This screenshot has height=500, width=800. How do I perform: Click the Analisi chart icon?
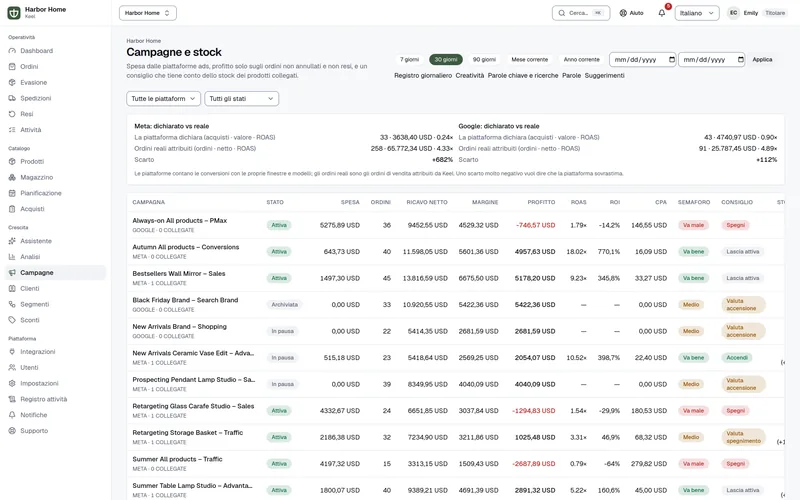[x=12, y=257]
